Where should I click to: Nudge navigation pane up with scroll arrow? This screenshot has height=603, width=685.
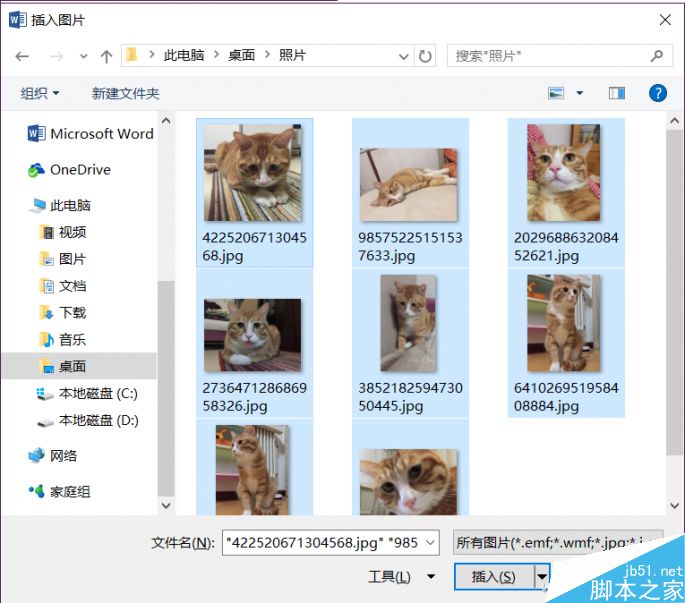(x=166, y=120)
